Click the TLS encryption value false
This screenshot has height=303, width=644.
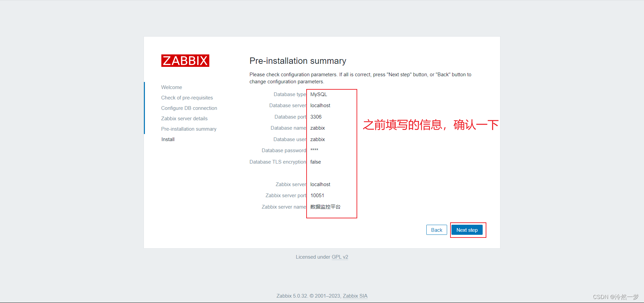[x=315, y=162]
